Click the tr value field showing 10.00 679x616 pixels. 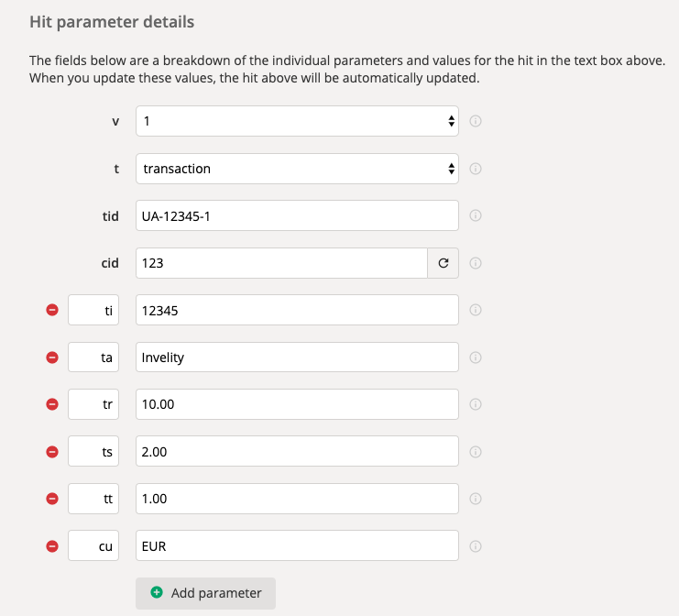(297, 404)
